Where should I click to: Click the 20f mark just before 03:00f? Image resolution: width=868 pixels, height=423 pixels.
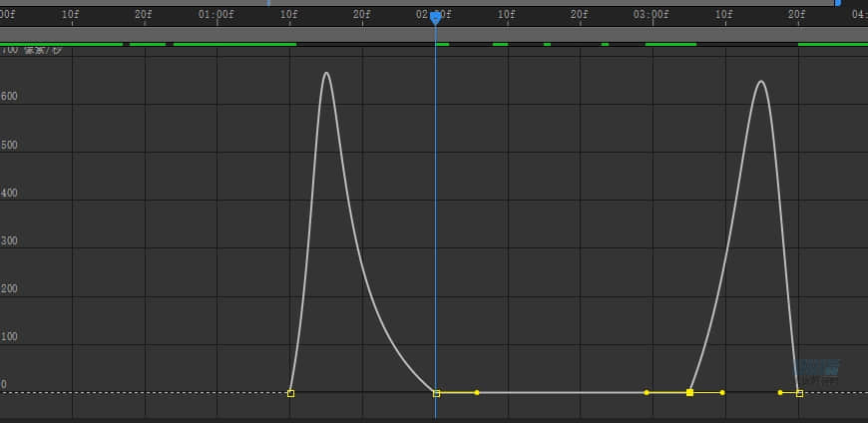(x=579, y=15)
